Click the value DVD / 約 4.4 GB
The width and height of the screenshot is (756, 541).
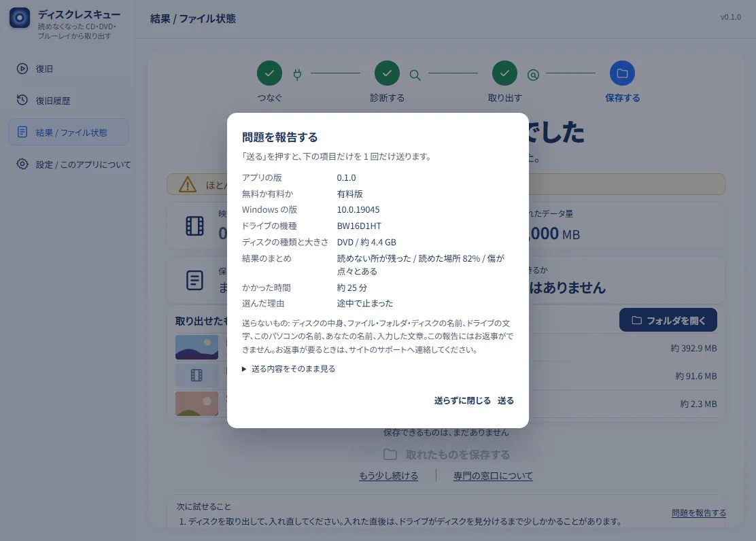[x=366, y=242]
